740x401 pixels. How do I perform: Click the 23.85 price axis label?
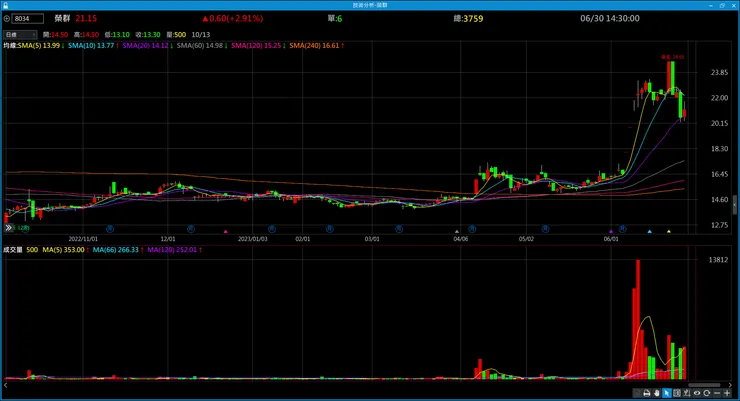(719, 73)
